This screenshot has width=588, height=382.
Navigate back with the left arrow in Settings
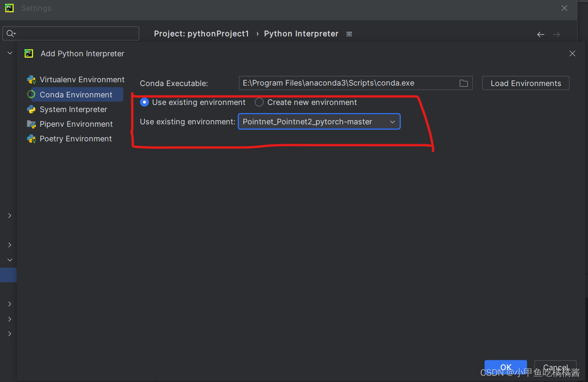541,34
